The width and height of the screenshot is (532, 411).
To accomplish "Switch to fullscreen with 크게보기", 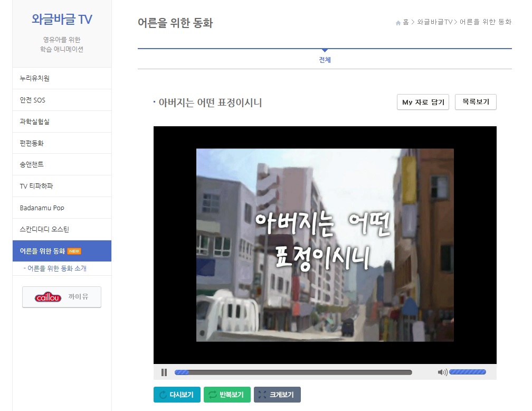I will (277, 395).
